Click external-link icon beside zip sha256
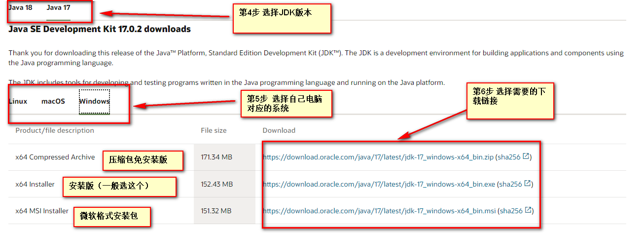 (x=526, y=156)
